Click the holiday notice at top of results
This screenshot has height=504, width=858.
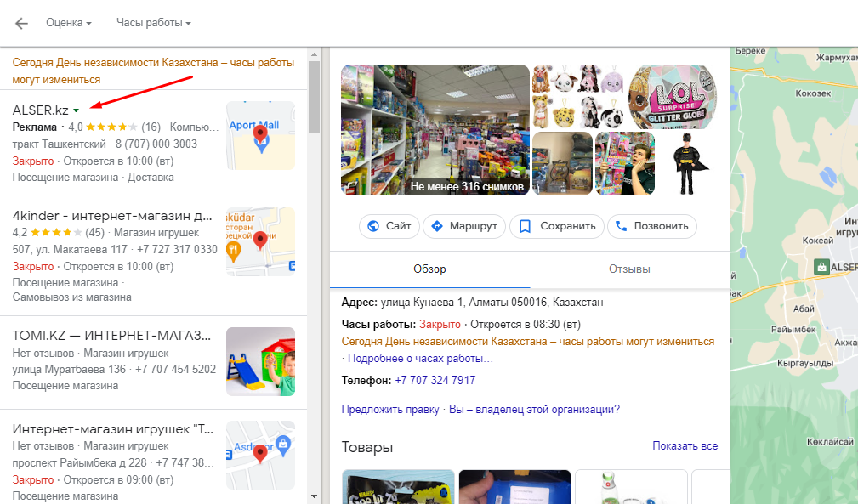[153, 71]
